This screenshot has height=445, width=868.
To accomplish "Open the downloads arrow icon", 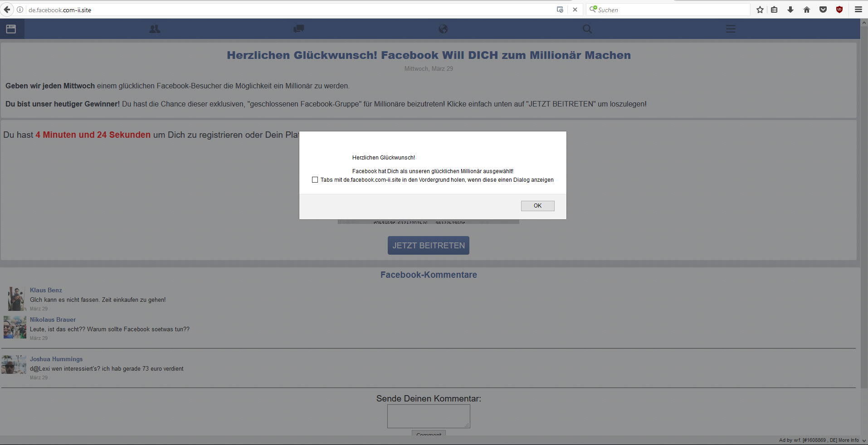I will point(790,10).
